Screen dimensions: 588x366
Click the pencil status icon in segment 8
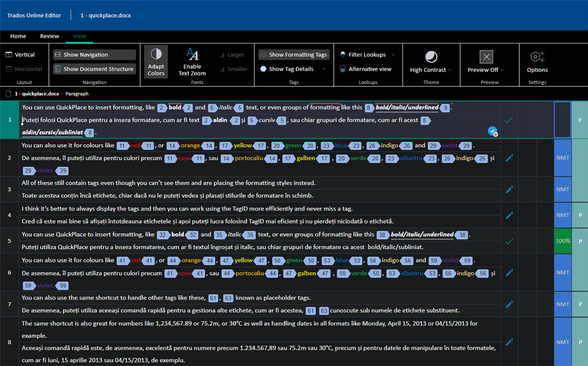pos(509,342)
